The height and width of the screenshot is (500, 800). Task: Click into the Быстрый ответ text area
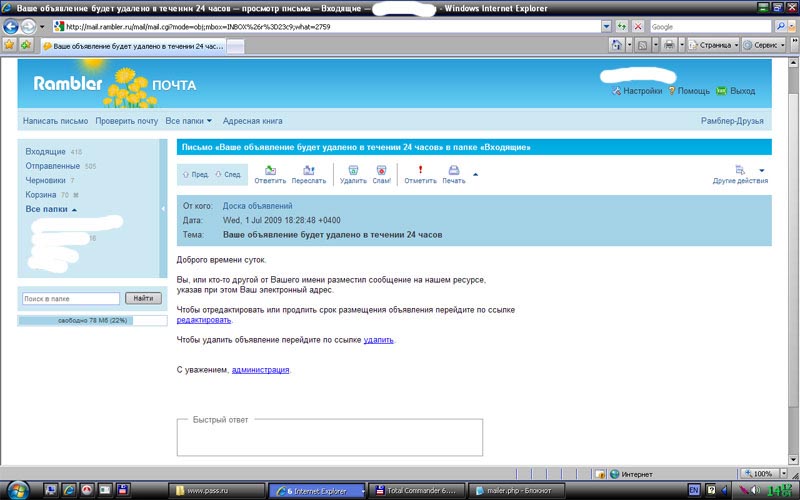(x=330, y=438)
